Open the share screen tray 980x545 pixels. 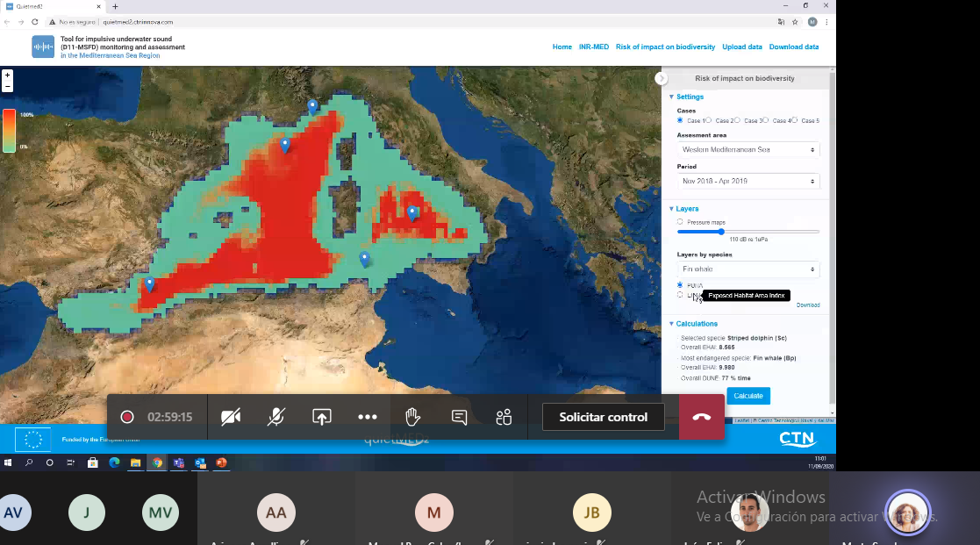tap(322, 417)
